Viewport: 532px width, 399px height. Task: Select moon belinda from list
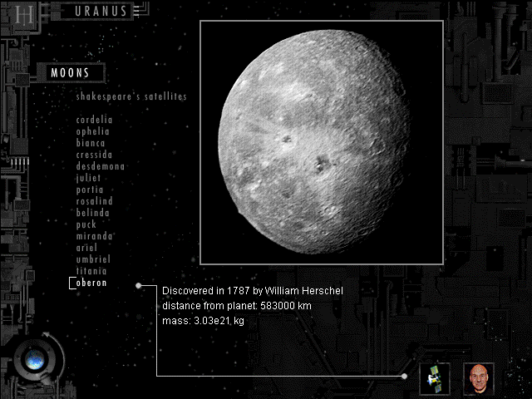(92, 213)
